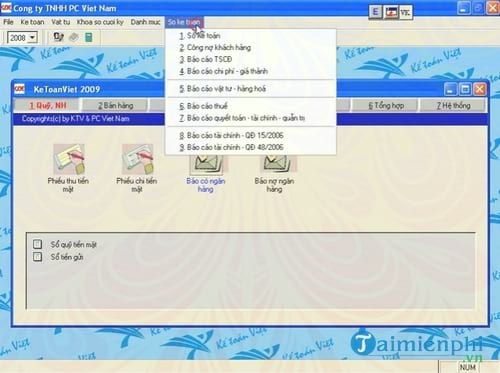Open the Phiếu thu tiền mặt icon

pyautogui.click(x=69, y=159)
